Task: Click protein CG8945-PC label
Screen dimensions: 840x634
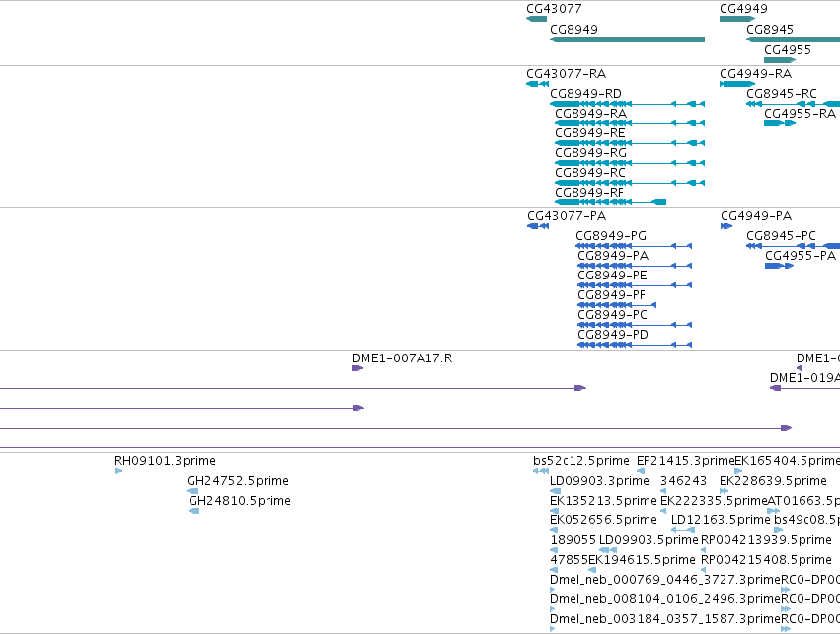Action: click(781, 236)
